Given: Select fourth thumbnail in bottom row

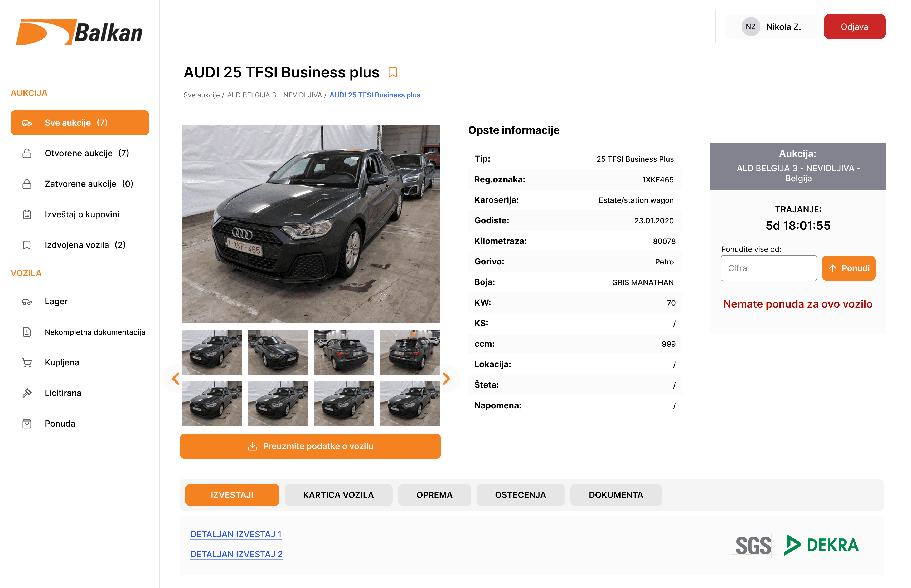Looking at the screenshot, I should coord(410,404).
